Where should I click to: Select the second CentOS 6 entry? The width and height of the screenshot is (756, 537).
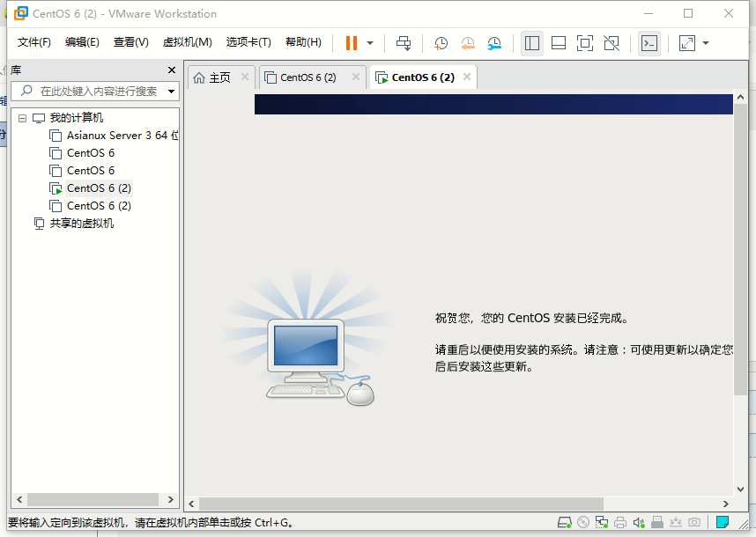click(x=91, y=171)
